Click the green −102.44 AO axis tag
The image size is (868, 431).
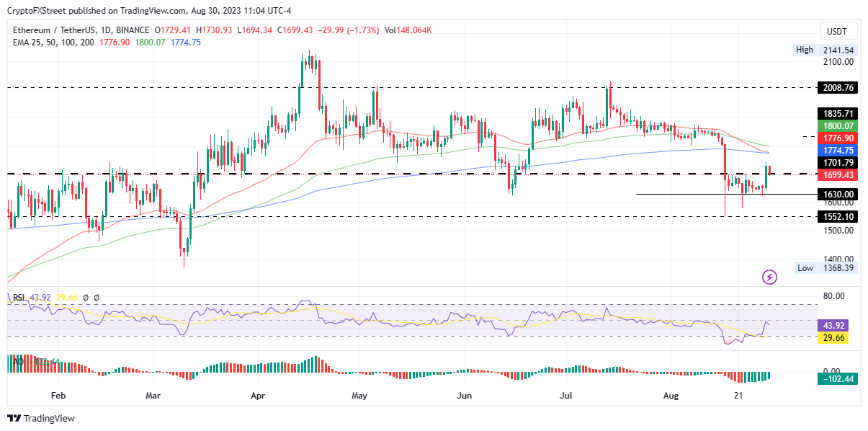coord(836,378)
